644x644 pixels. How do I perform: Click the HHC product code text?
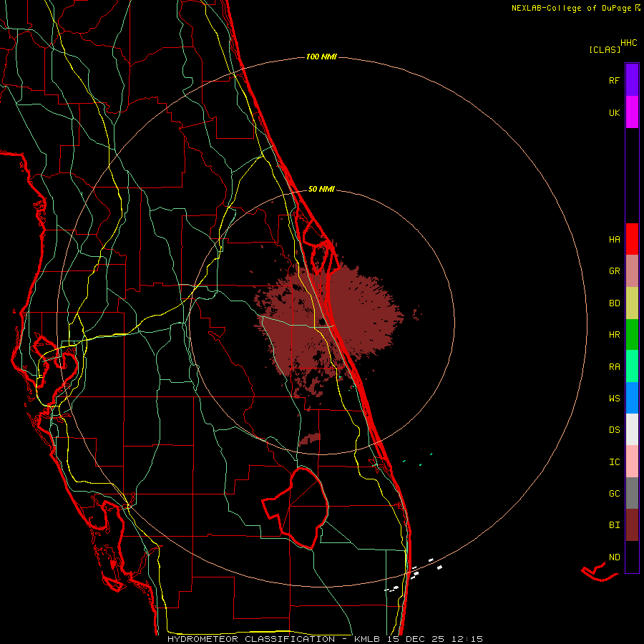click(629, 43)
